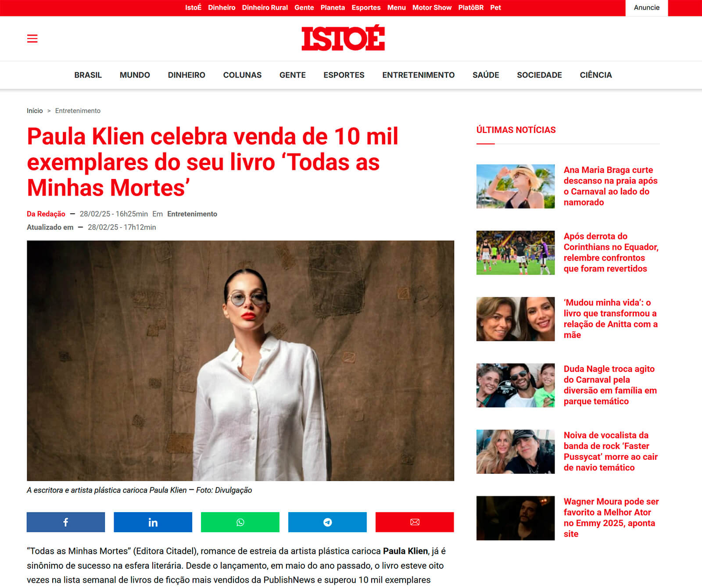Screen dimensions: 702x588
Task: Open the hamburger menu icon
Action: [32, 39]
